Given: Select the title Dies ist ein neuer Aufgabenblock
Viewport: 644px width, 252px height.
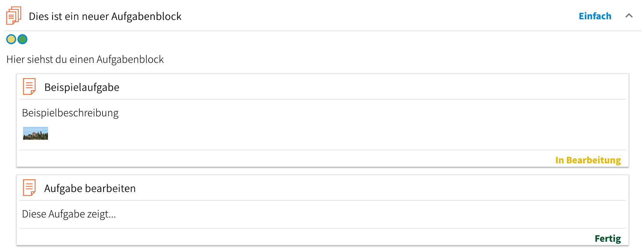Looking at the screenshot, I should [x=105, y=16].
